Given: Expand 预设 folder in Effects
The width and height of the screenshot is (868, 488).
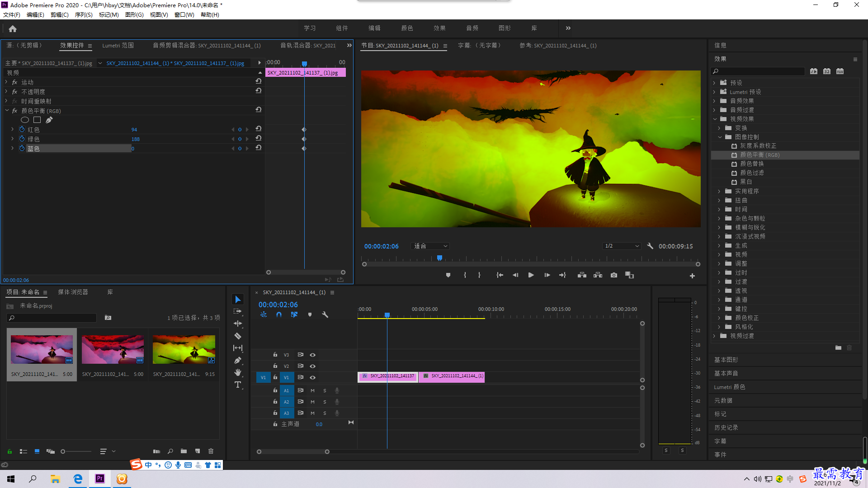Looking at the screenshot, I should [x=714, y=83].
